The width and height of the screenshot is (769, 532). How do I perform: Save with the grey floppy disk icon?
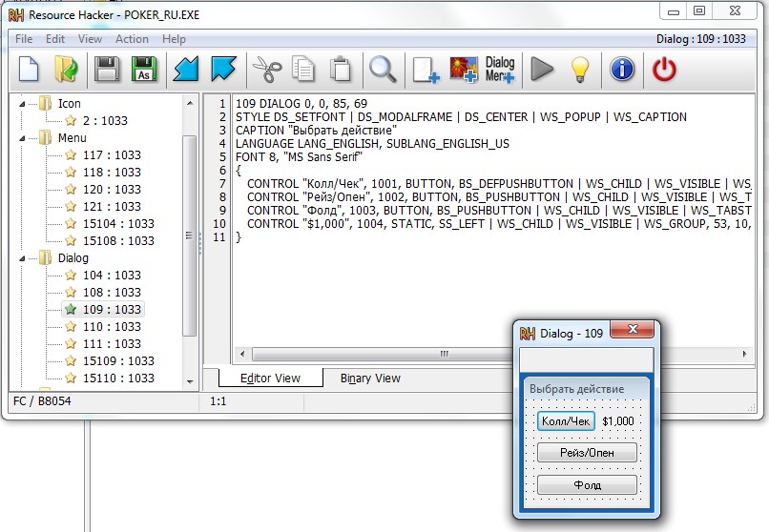[107, 69]
